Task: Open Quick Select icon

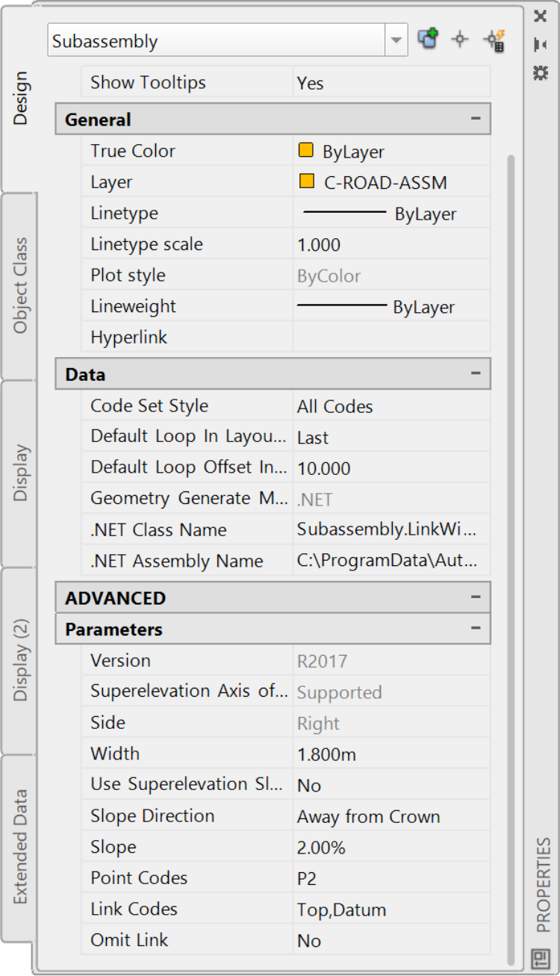Action: (x=494, y=40)
